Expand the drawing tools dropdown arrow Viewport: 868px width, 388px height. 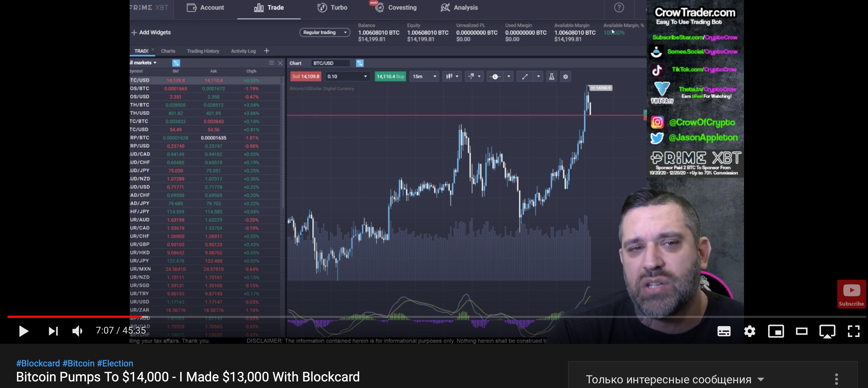[538, 76]
